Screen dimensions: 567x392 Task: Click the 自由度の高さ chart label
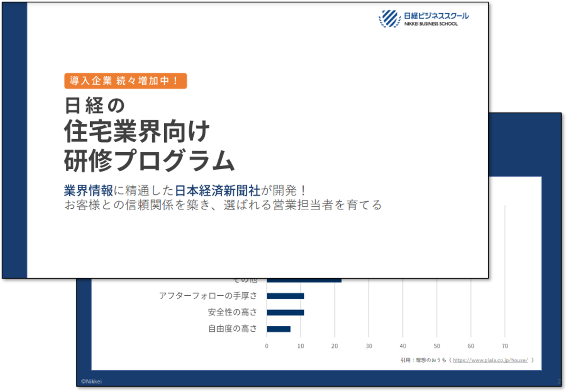click(x=232, y=329)
